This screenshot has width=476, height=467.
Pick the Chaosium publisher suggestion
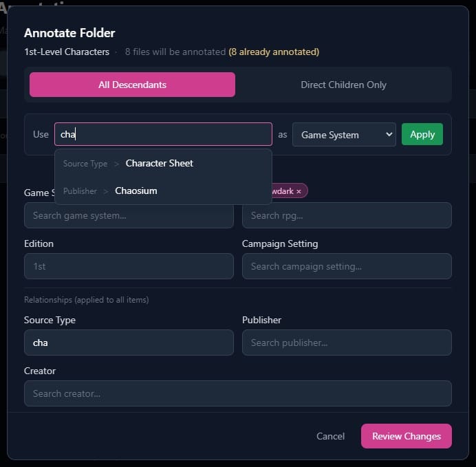(x=136, y=191)
